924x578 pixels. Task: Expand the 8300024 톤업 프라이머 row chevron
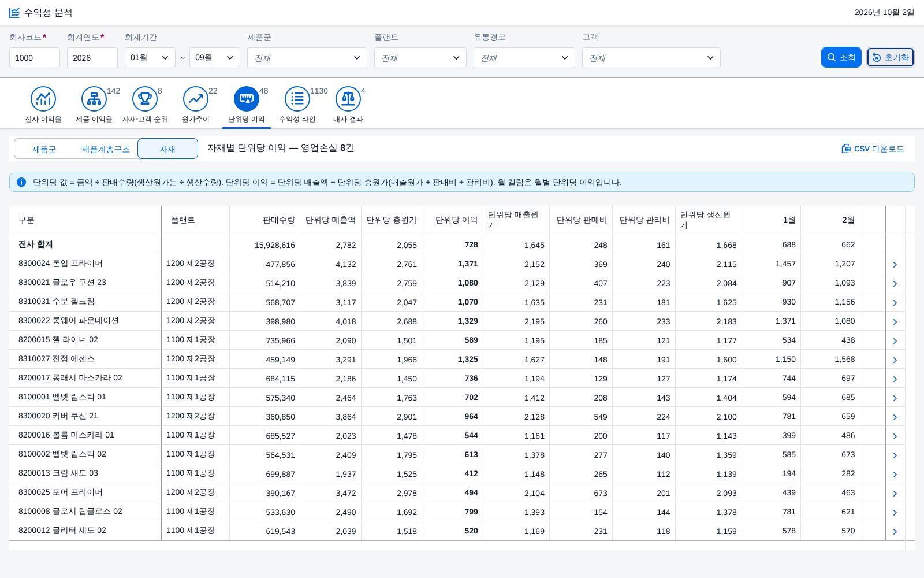[x=895, y=264]
